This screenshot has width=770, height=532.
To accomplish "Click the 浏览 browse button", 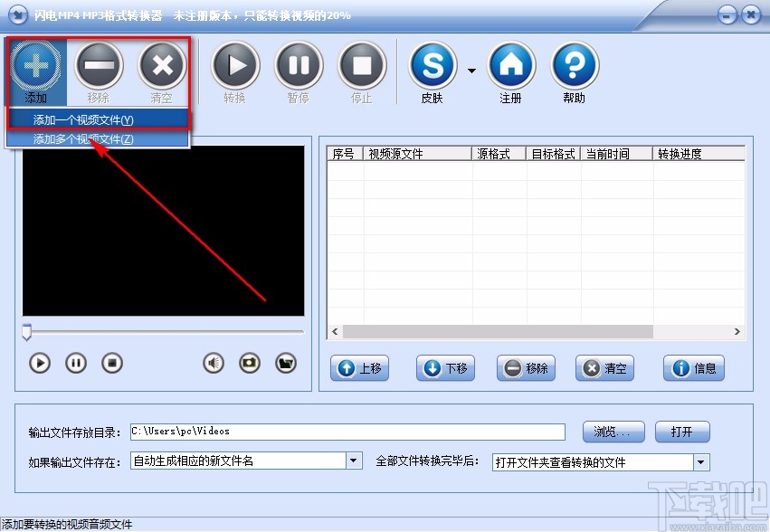I will 613,432.
